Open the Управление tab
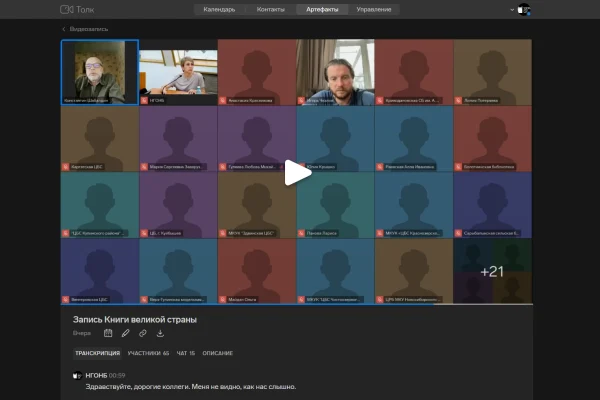Image resolution: width=600 pixels, height=400 pixels. [373, 9]
